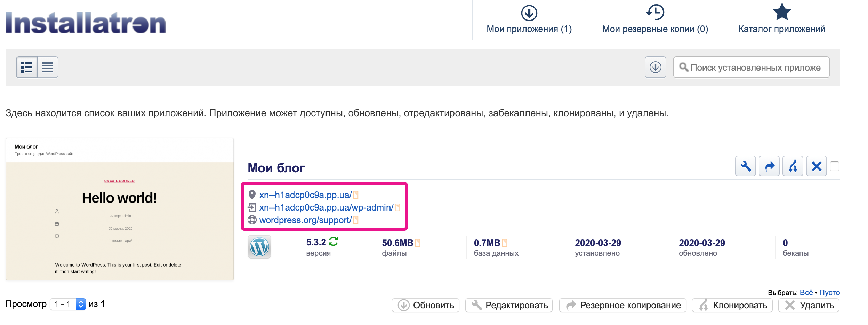The width and height of the screenshot is (868, 325).
Task: Click the Удалить button
Action: 809,305
